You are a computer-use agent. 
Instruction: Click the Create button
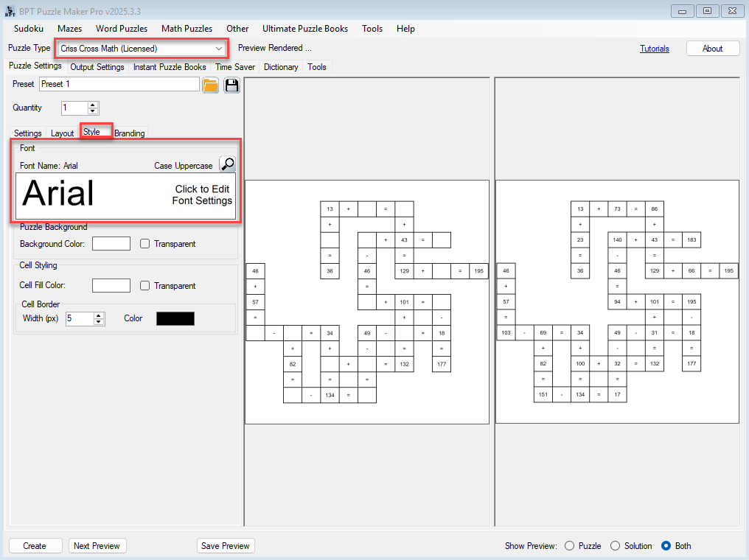(x=35, y=546)
